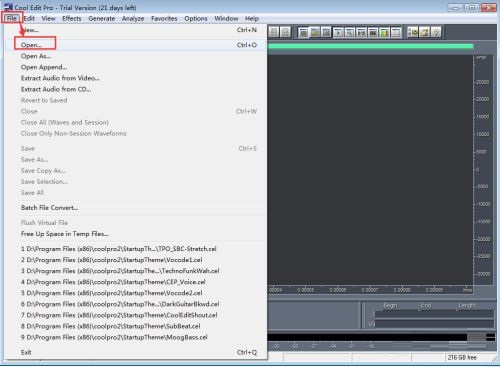This screenshot has width=500, height=367.
Task: Open recent file TPO_SBC-Stretch.cel
Action: point(136,249)
